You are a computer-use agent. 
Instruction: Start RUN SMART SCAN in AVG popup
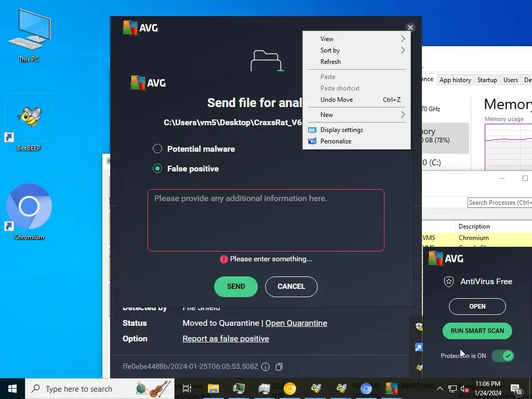click(x=477, y=331)
